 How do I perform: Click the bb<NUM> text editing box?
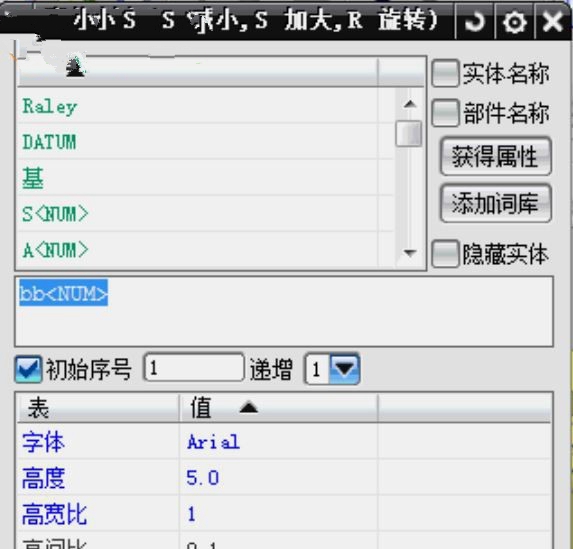(284, 311)
